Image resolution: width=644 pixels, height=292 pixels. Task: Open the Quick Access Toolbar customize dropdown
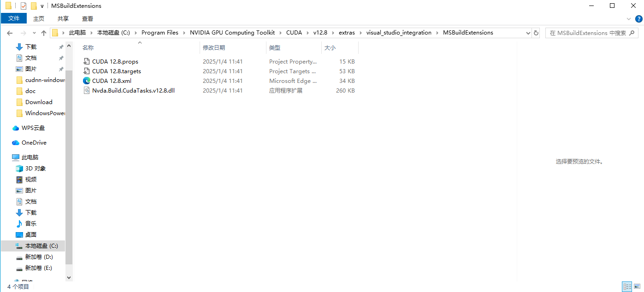[x=42, y=6]
